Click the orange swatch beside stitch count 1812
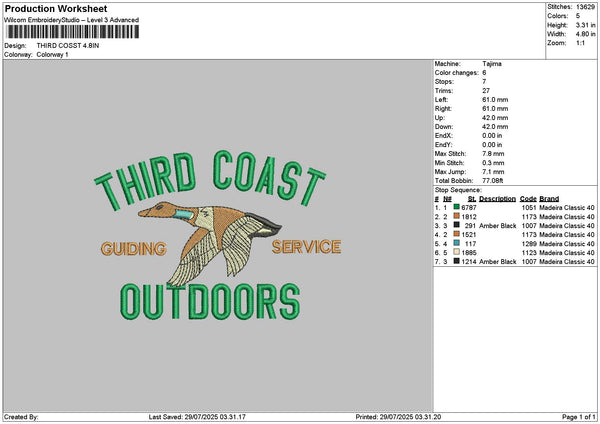 tap(457, 216)
